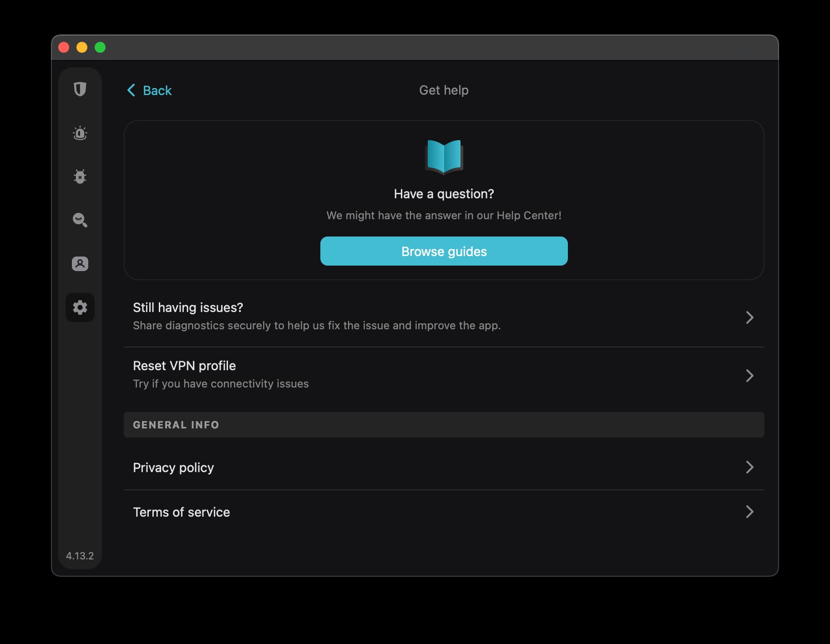830x644 pixels.
Task: Expand the Reset VPN profile chevron arrow
Action: 749,375
